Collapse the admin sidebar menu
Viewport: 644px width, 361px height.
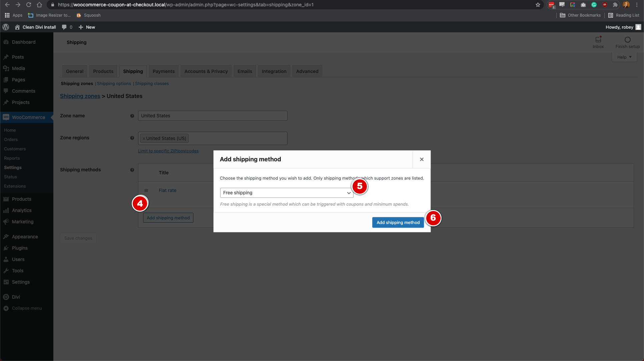(27, 308)
